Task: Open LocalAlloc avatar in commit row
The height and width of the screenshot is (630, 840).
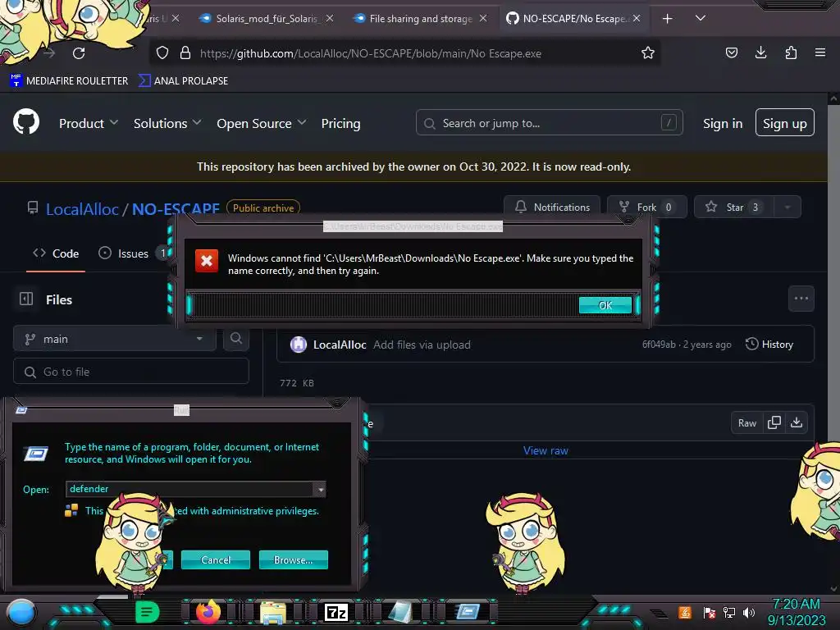Action: (x=299, y=344)
